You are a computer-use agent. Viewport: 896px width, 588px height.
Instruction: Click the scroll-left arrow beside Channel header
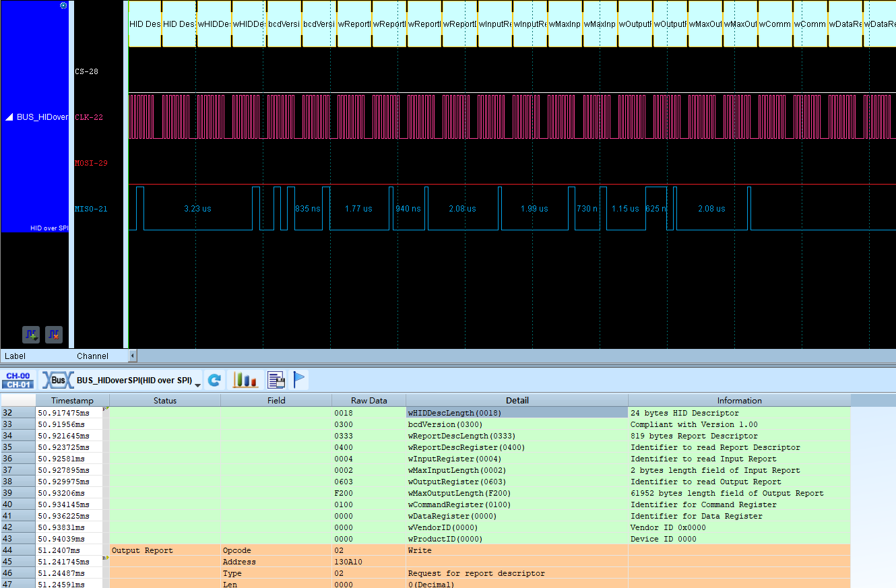pyautogui.click(x=132, y=356)
